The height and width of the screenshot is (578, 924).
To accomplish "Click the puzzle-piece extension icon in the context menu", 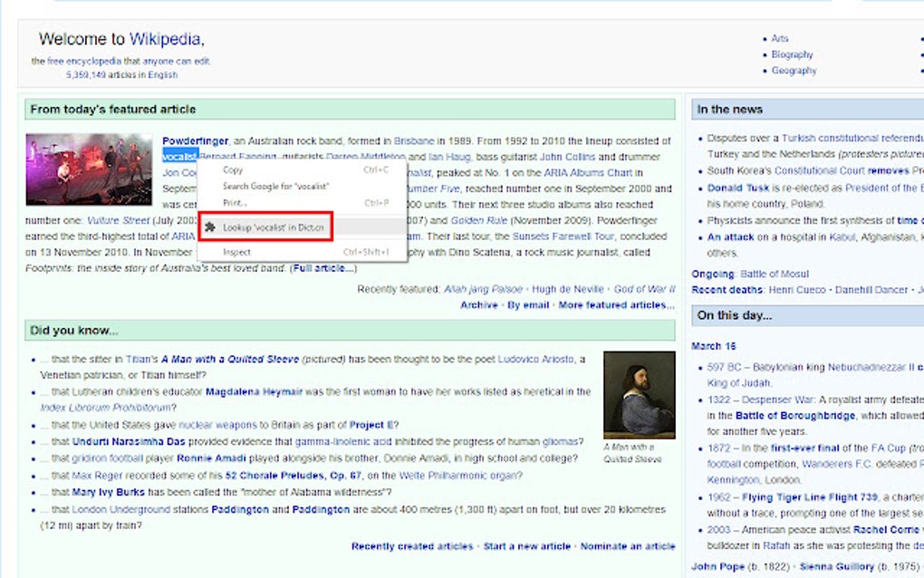I will tap(207, 228).
